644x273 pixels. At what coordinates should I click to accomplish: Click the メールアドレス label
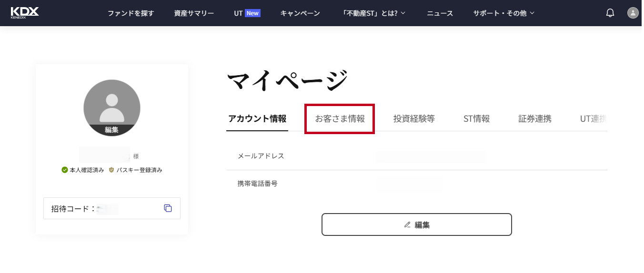click(x=261, y=156)
